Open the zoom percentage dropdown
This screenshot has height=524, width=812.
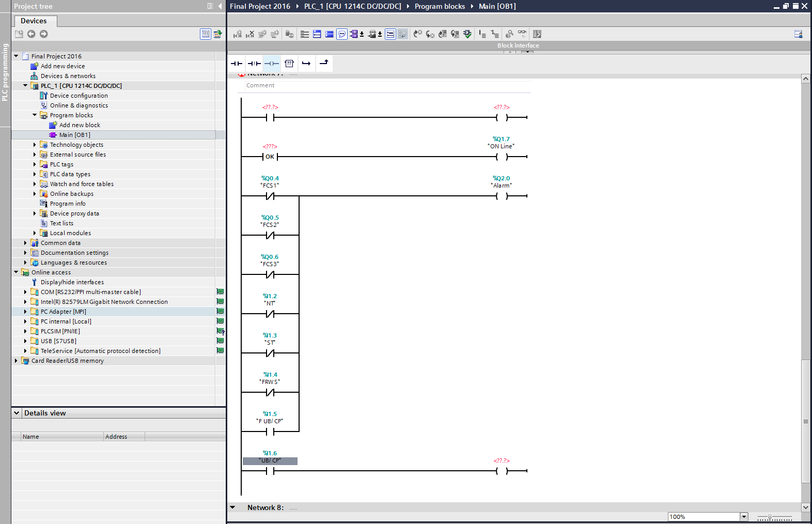(744, 517)
